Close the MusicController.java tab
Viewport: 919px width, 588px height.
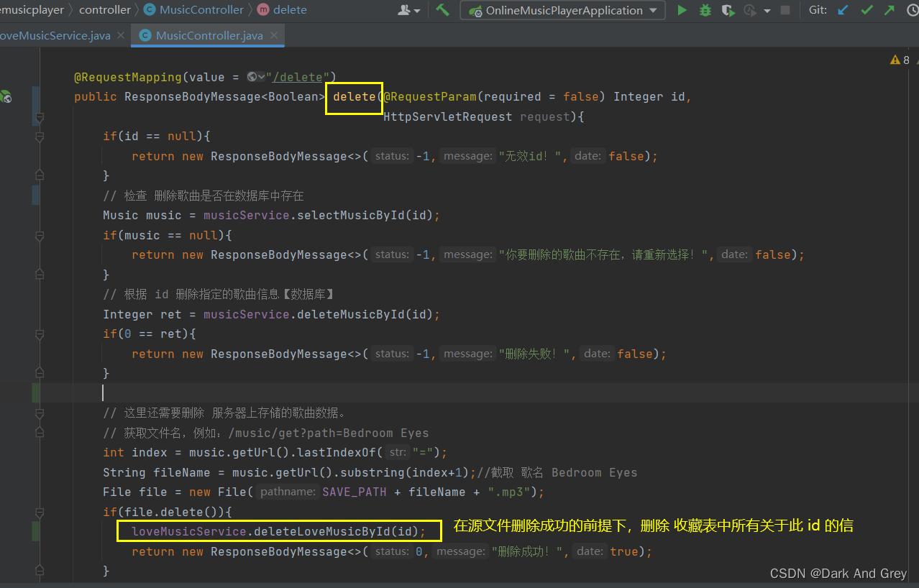273,35
